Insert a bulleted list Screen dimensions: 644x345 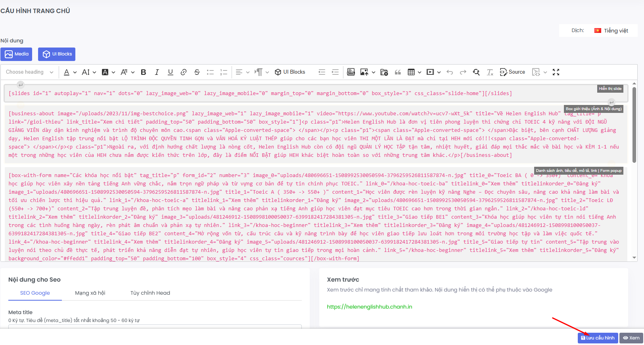tap(210, 72)
